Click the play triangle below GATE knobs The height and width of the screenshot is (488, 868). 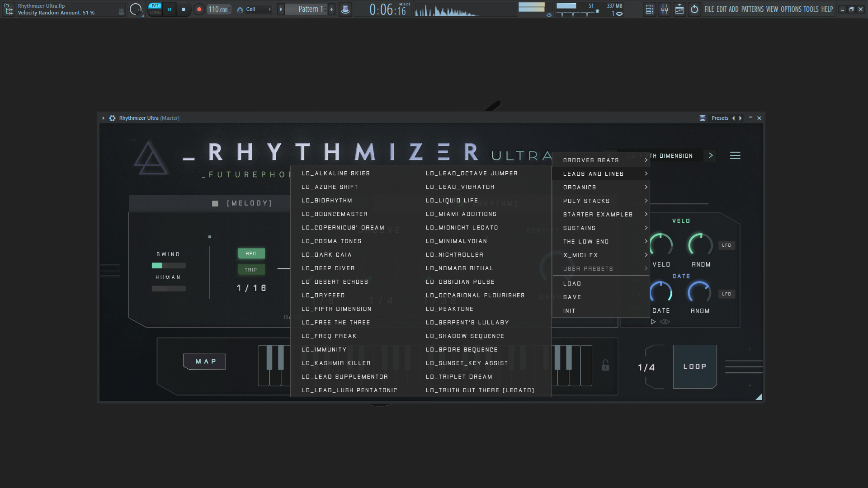[x=653, y=322]
